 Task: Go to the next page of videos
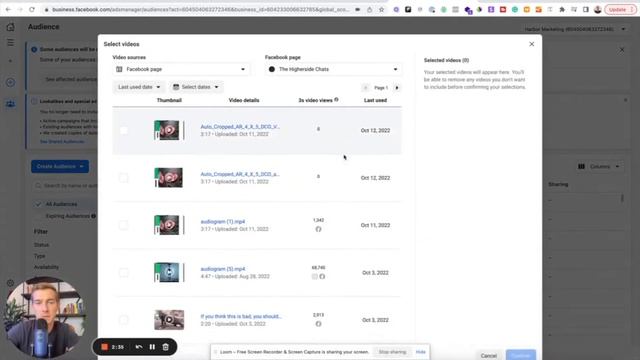(x=397, y=88)
